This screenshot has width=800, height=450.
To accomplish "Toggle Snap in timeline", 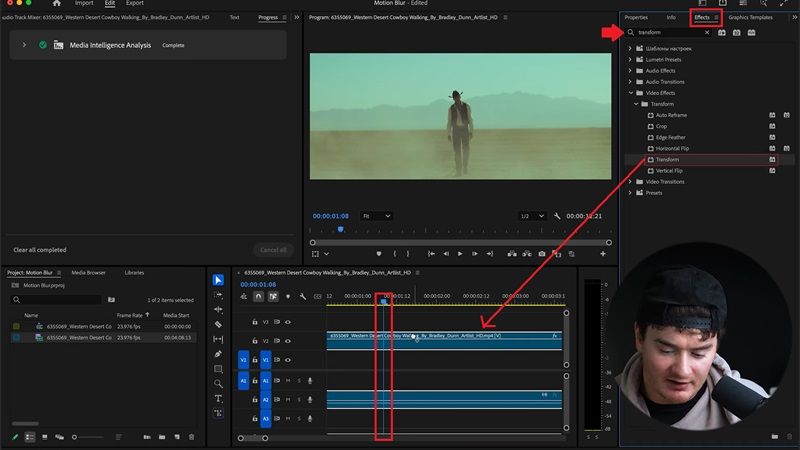I will 258,296.
